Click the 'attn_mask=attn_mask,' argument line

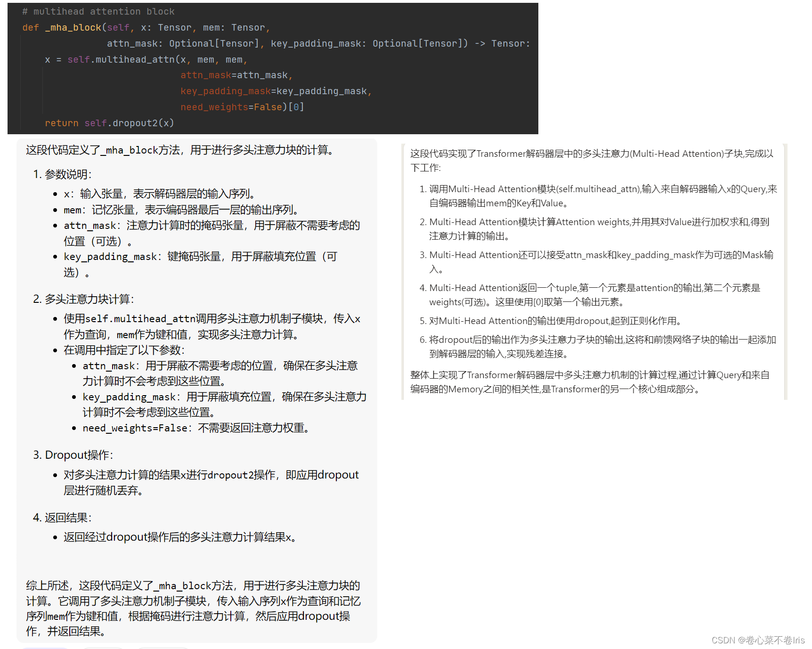coord(236,75)
